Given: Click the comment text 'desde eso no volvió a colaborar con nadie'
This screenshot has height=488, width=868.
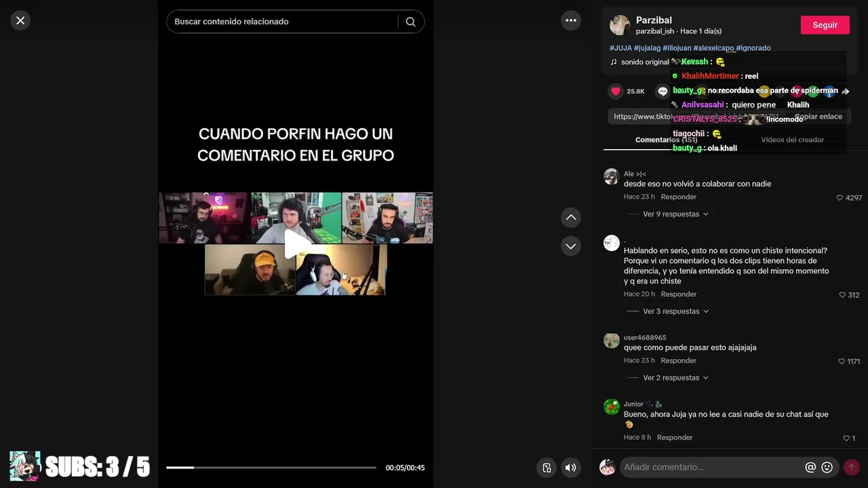Looking at the screenshot, I should [697, 184].
